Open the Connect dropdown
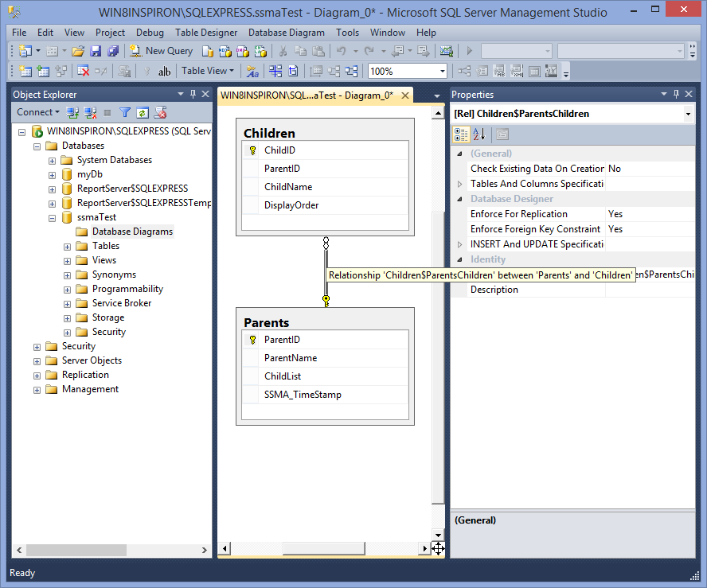This screenshot has width=707, height=588. click(38, 112)
